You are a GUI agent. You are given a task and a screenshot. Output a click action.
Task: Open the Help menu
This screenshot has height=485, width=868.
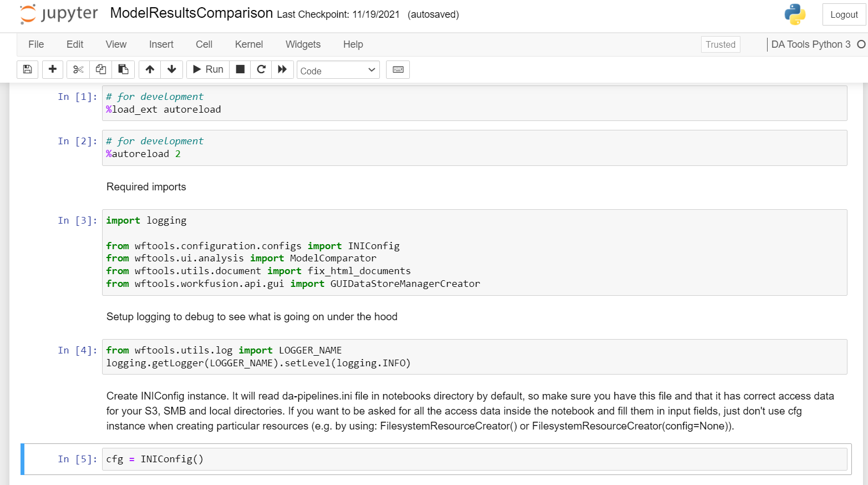[353, 44]
